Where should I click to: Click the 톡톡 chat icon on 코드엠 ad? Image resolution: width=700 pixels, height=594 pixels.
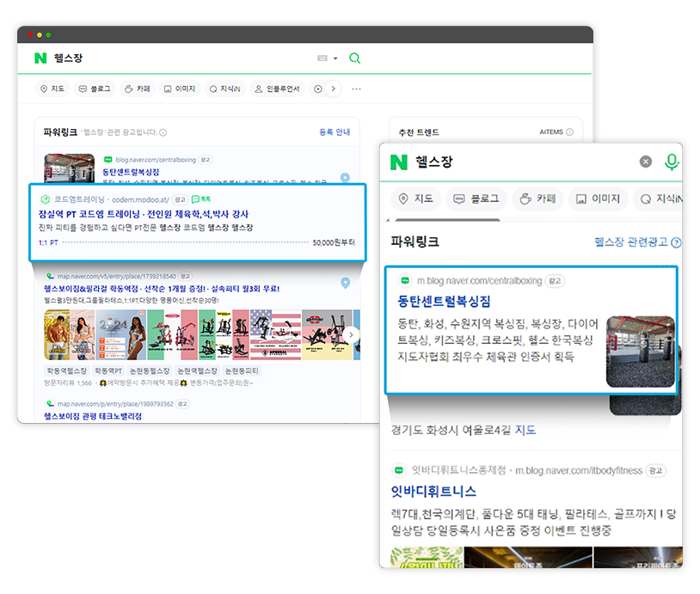click(x=201, y=199)
